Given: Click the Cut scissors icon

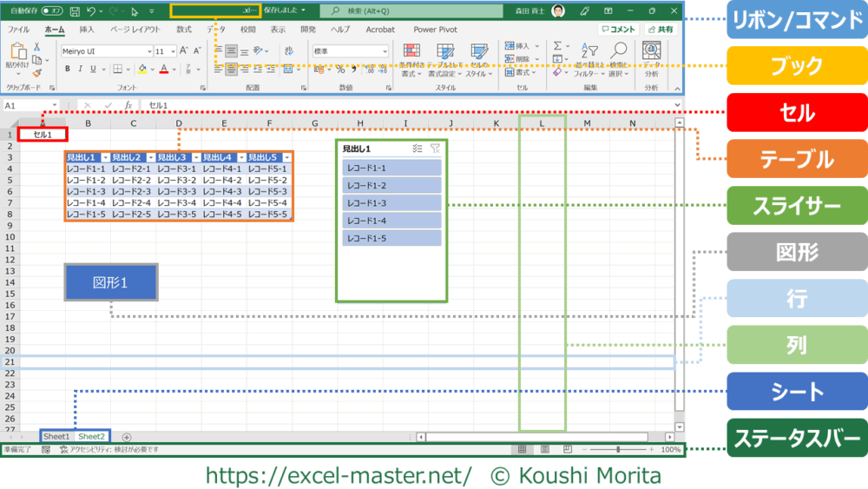Looking at the screenshot, I should click(37, 47).
